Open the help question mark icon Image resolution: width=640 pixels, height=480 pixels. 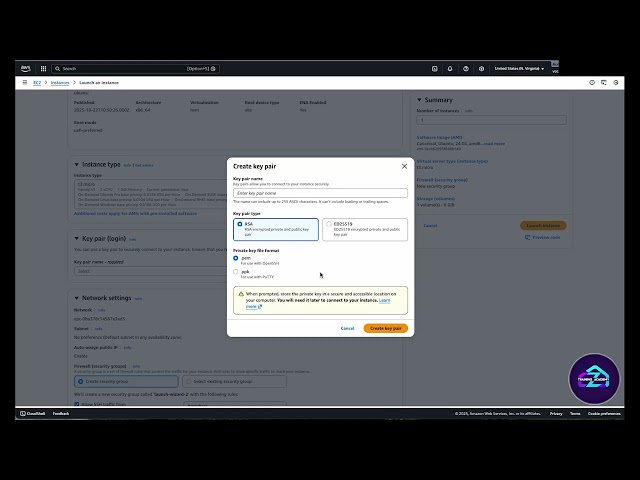point(466,69)
